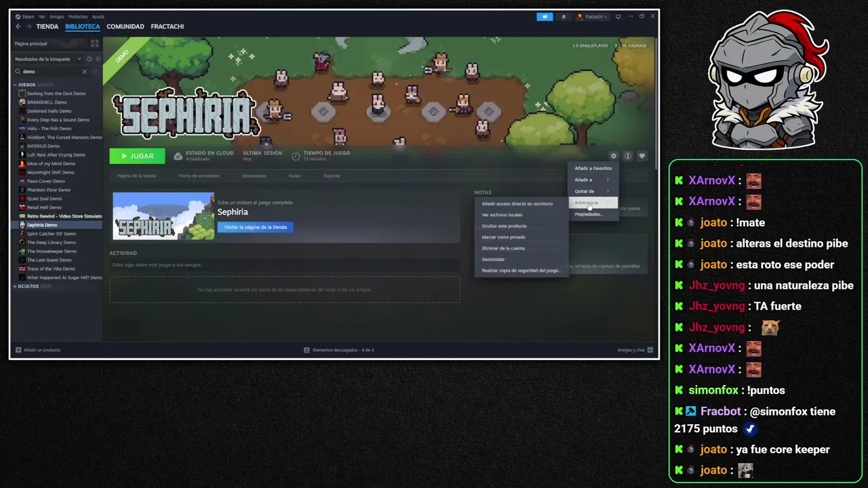The width and height of the screenshot is (868, 488).
Task: Click the Friends and chat icon
Action: coord(650,350)
